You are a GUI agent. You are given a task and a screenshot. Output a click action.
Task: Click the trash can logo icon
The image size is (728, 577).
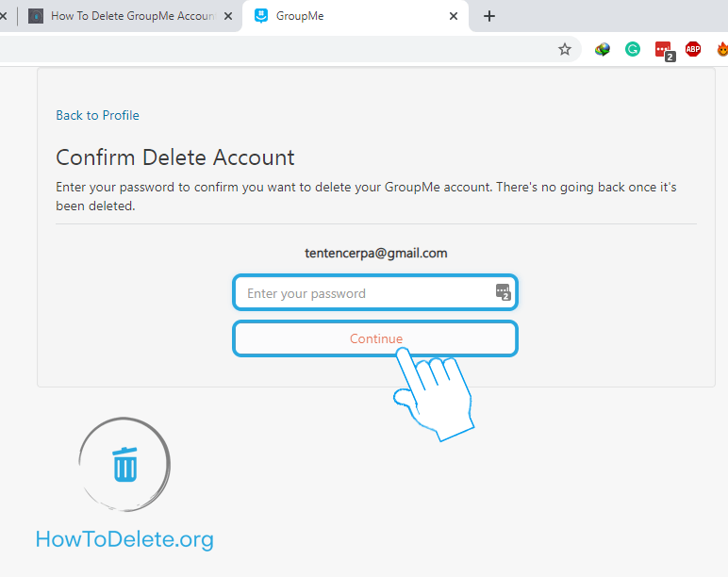click(124, 465)
